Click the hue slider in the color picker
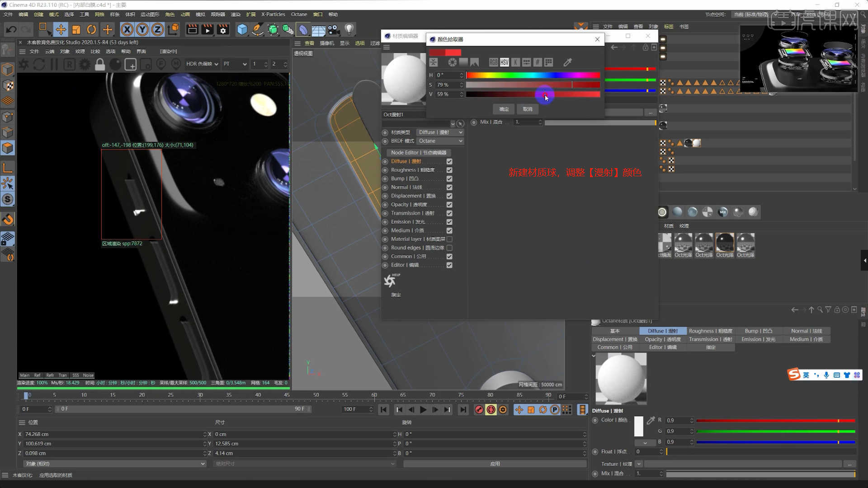Image resolution: width=868 pixels, height=488 pixels. pos(533,75)
